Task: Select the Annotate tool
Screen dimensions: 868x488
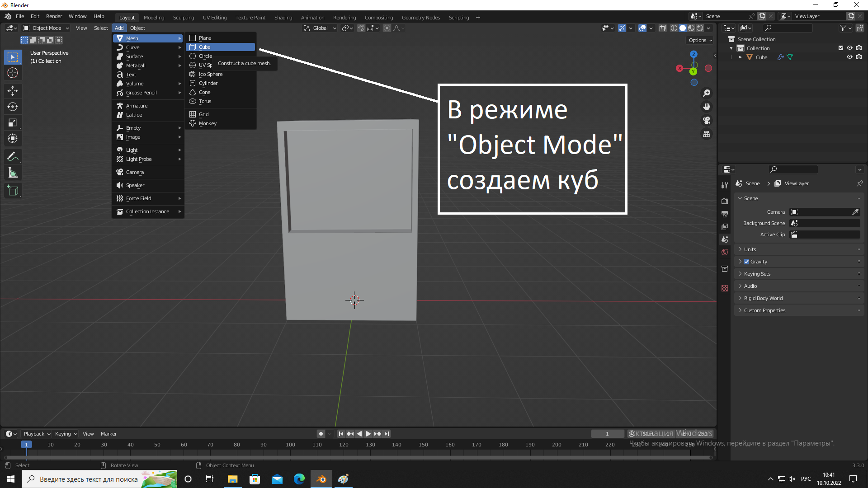Action: [x=13, y=157]
